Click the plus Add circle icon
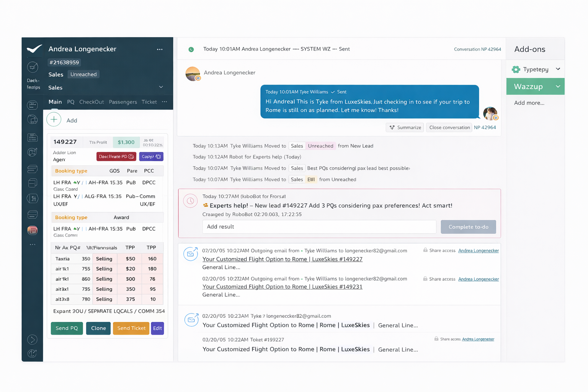Image resolution: width=588 pixels, height=392 pixels. coord(54,120)
